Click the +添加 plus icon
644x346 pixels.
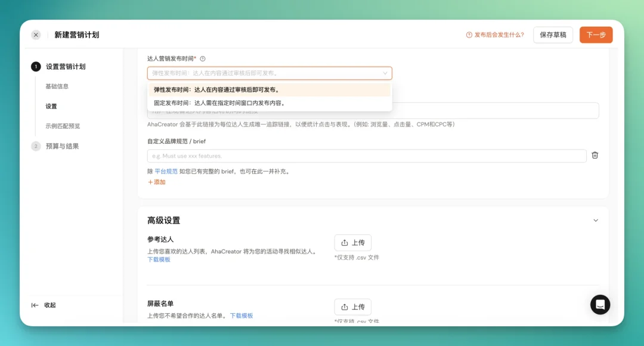pyautogui.click(x=153, y=182)
